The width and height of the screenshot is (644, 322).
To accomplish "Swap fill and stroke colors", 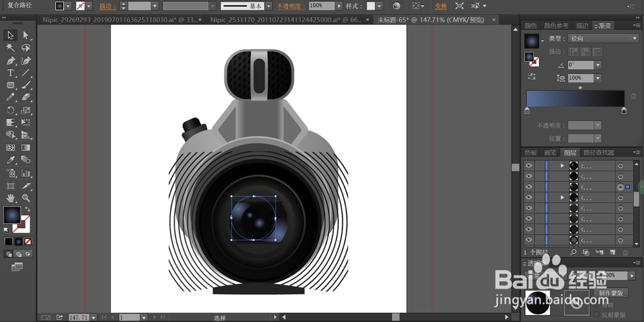I will click(28, 209).
